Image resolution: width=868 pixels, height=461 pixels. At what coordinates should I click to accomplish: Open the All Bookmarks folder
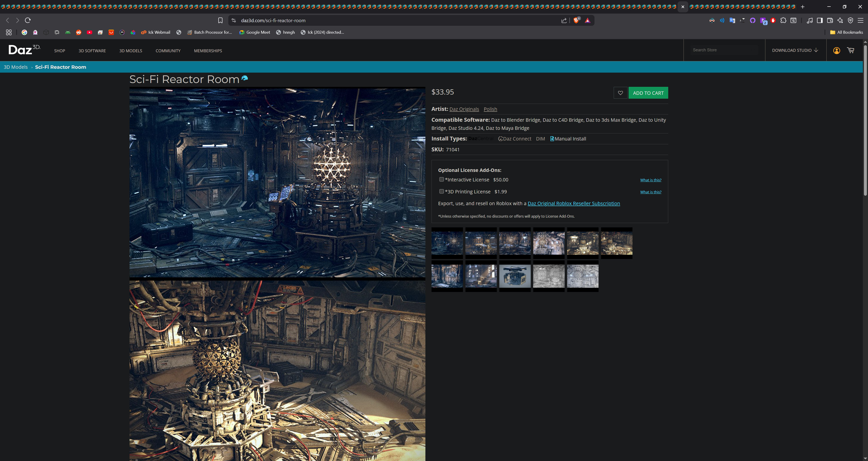tap(847, 32)
